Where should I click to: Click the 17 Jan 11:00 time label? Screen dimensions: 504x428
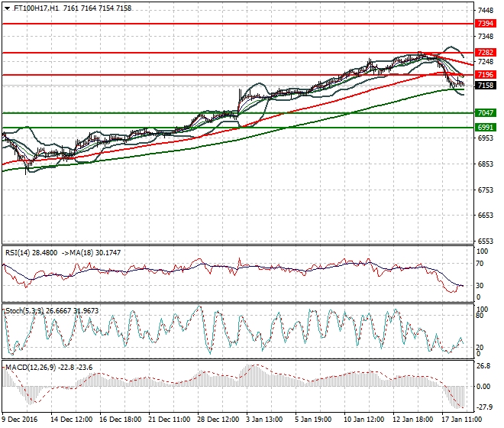click(x=462, y=420)
